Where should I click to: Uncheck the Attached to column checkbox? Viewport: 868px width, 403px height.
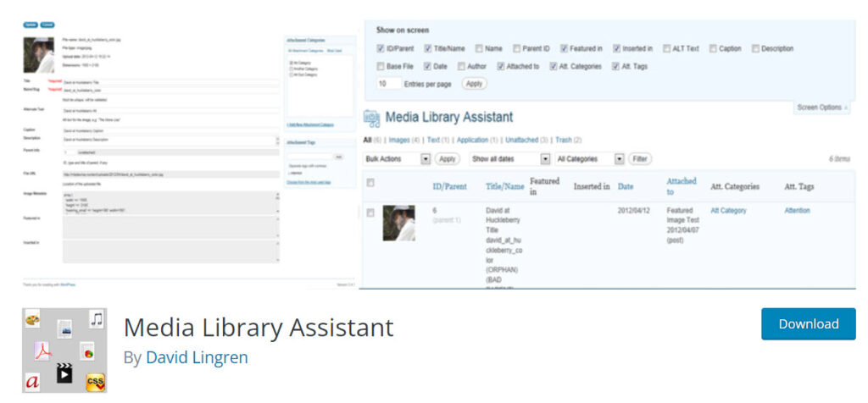click(x=501, y=66)
